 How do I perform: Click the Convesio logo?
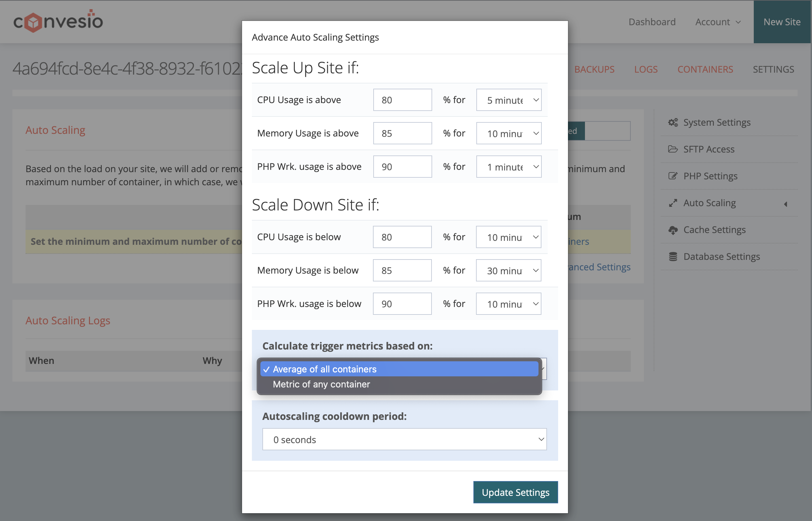[x=58, y=21]
